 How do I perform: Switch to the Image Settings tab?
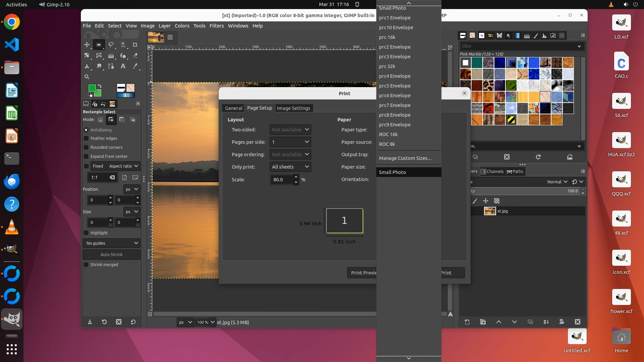coord(293,108)
